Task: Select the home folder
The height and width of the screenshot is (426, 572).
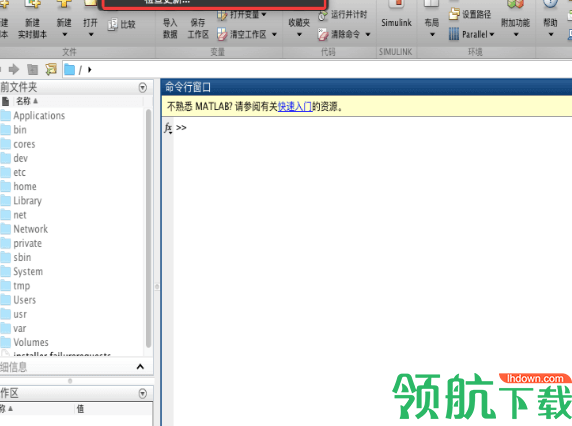Action: point(25,187)
